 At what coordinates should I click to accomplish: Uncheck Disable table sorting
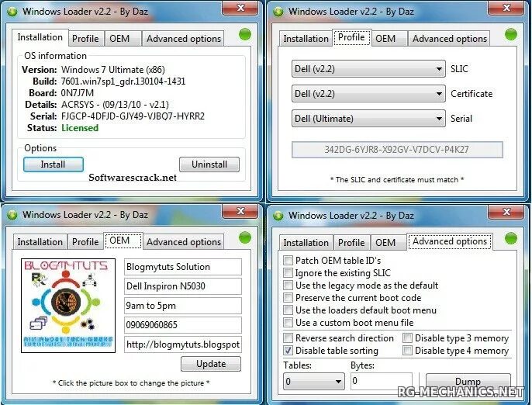click(288, 351)
